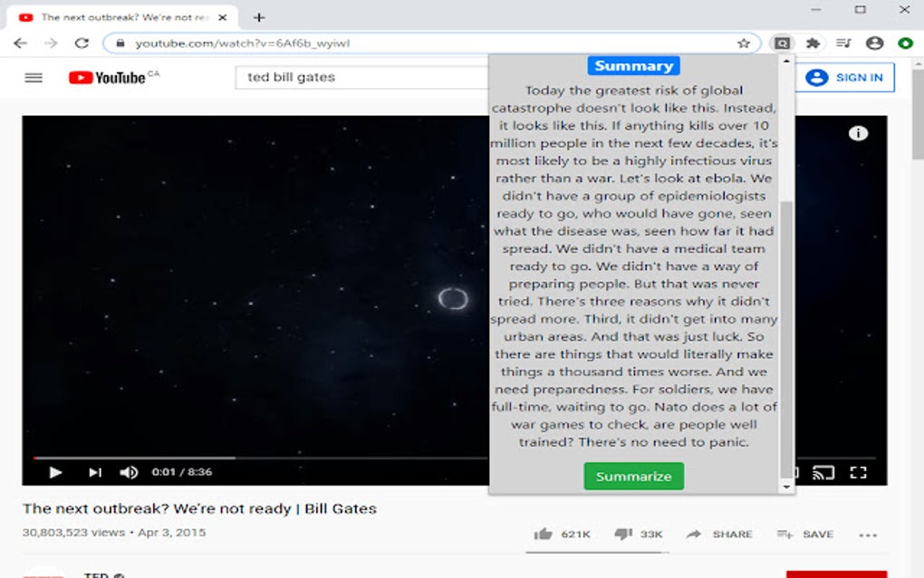The width and height of the screenshot is (924, 578).
Task: Dislike the video with thumbs down
Action: click(625, 534)
